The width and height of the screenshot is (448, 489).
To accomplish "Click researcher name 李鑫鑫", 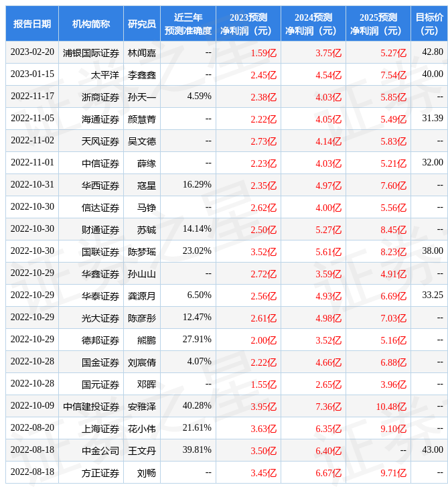I will 142,75.
